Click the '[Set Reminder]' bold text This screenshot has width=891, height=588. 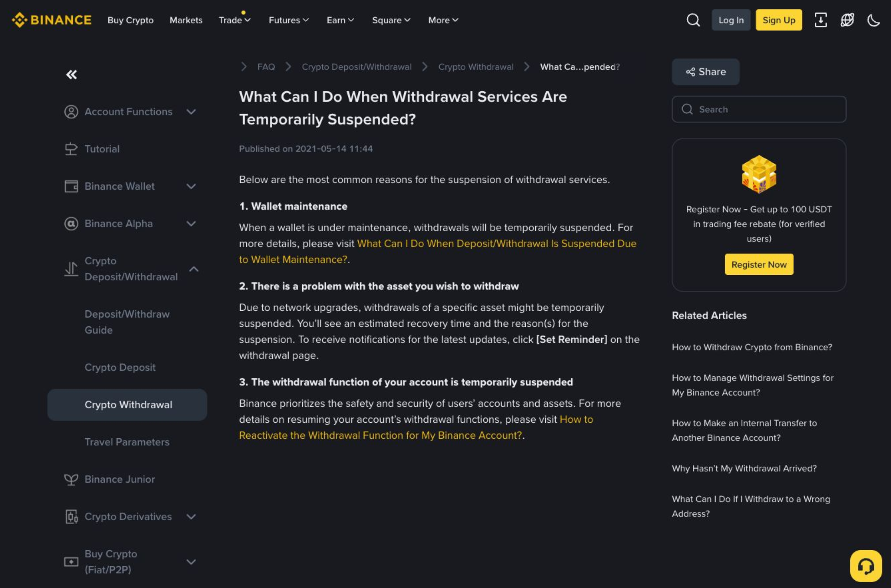pyautogui.click(x=572, y=339)
